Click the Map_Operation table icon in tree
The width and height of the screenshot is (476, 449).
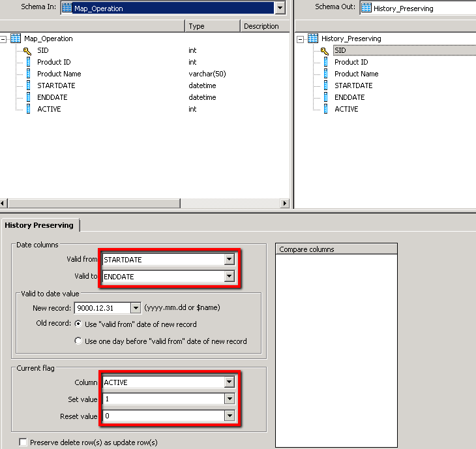tap(16, 39)
